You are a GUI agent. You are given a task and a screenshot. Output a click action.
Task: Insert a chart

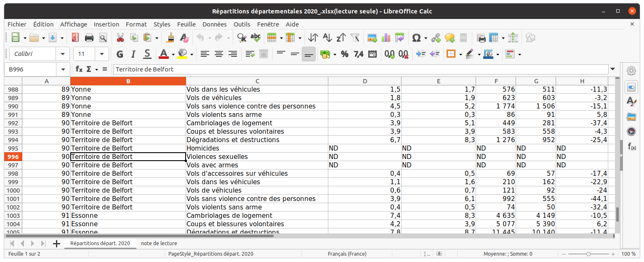(x=386, y=38)
